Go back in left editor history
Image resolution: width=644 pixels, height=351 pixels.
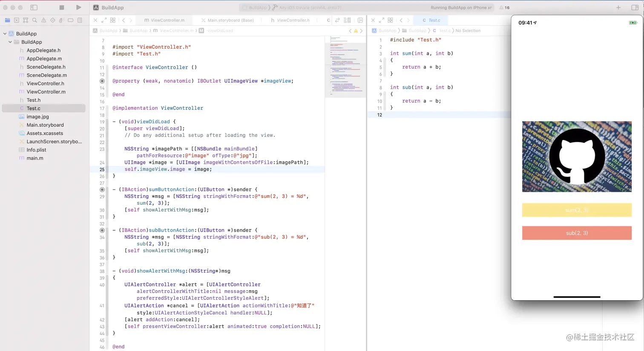pos(124,20)
